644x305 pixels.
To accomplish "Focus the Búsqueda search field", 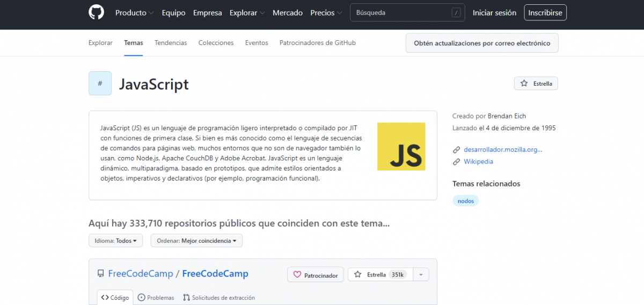I will pos(400,13).
